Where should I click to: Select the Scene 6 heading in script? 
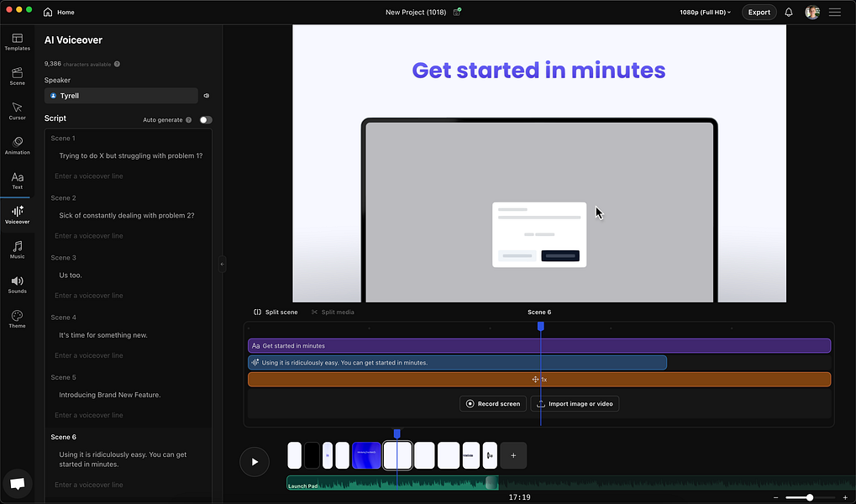tap(63, 437)
